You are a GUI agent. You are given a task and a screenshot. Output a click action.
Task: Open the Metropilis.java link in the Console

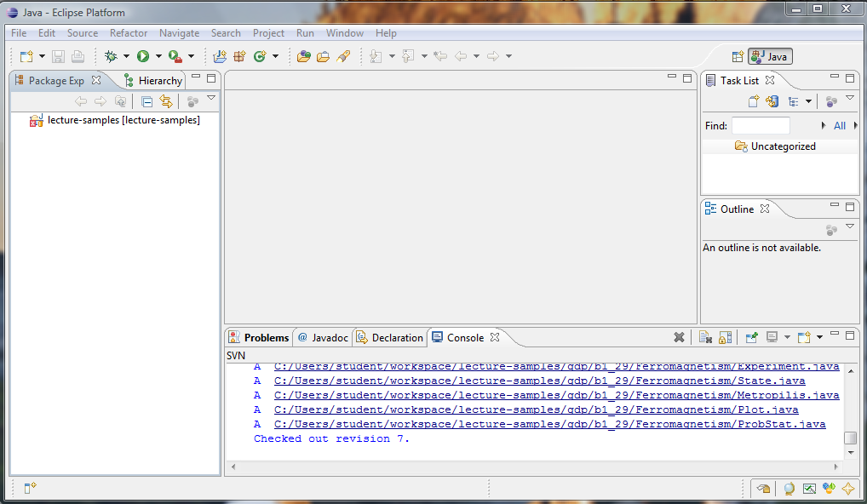[556, 395]
